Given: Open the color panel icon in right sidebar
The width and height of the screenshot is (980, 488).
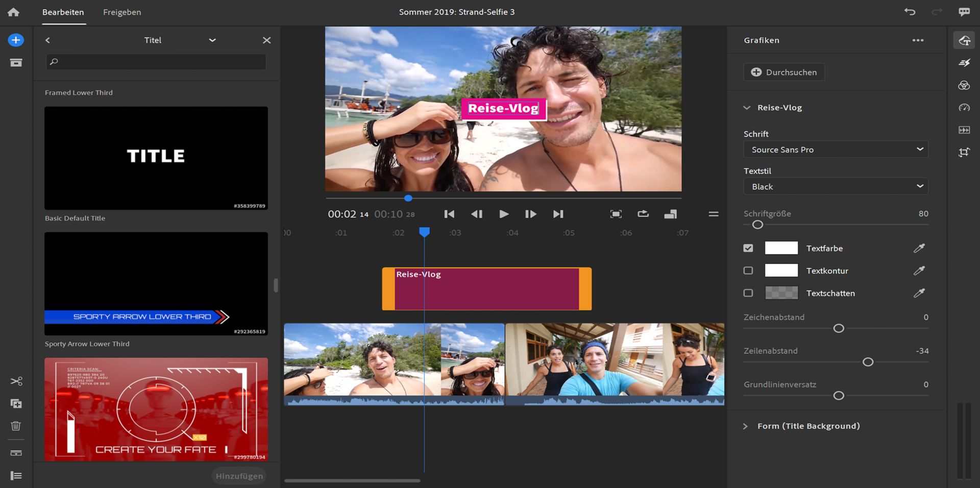Looking at the screenshot, I should [x=964, y=85].
